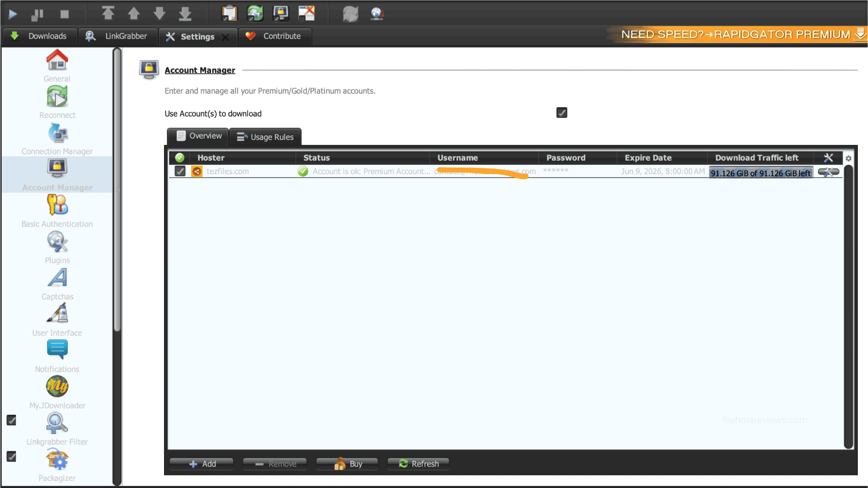868x488 pixels.
Task: Pause downloads in the toolbar
Action: (38, 14)
